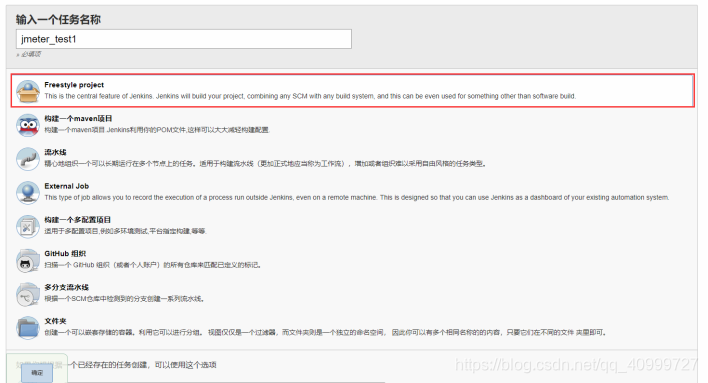This screenshot has width=708, height=383.
Task: Click External Job description text
Action: tap(357, 197)
